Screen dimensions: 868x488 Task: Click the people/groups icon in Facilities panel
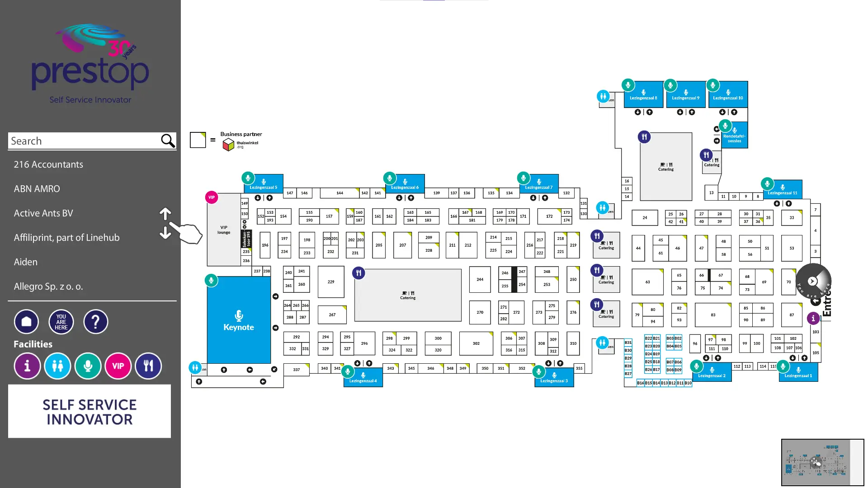[57, 366]
